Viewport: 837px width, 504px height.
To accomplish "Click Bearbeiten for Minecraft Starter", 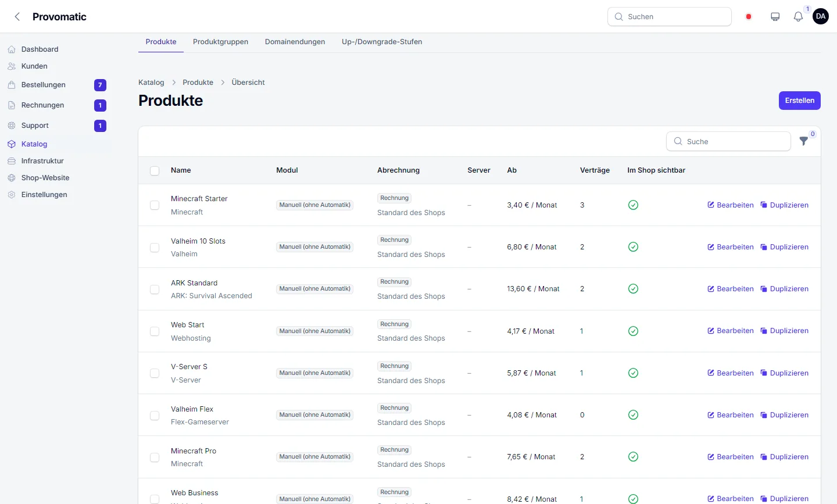I will pyautogui.click(x=731, y=205).
